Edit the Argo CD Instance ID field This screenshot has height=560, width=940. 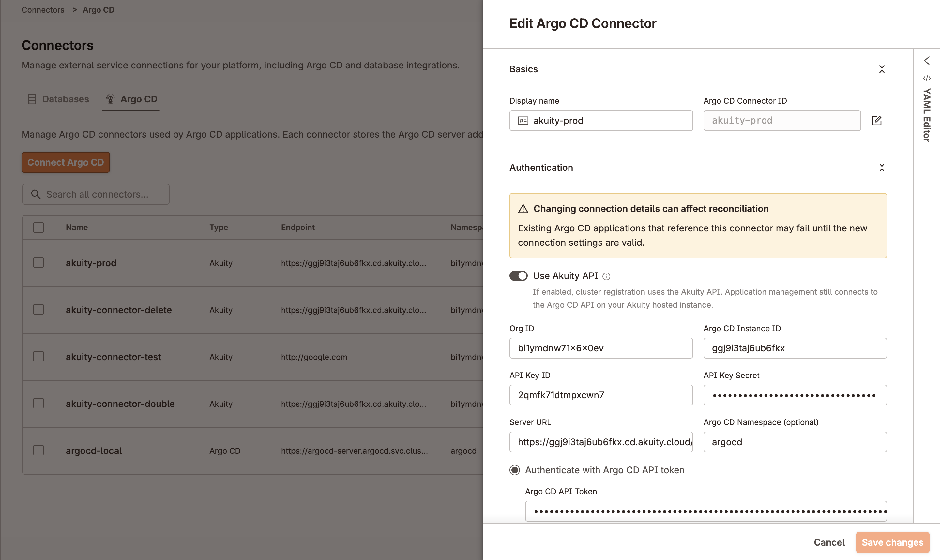click(x=795, y=348)
